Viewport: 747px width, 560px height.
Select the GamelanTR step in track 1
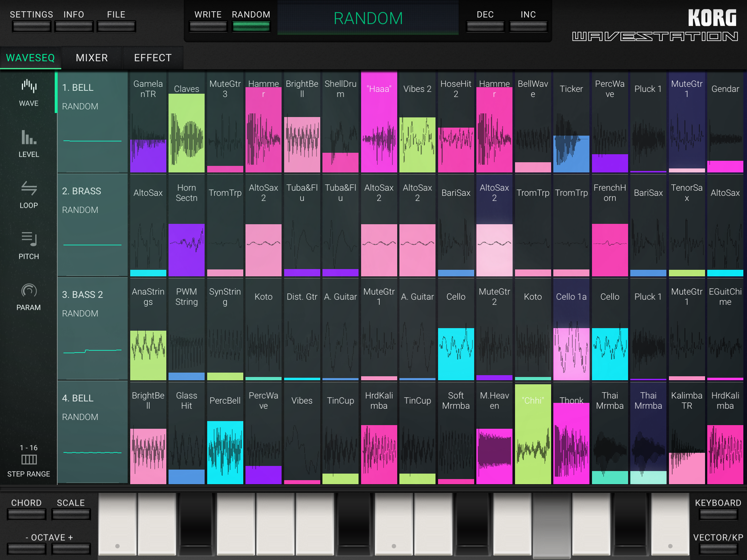click(x=148, y=122)
